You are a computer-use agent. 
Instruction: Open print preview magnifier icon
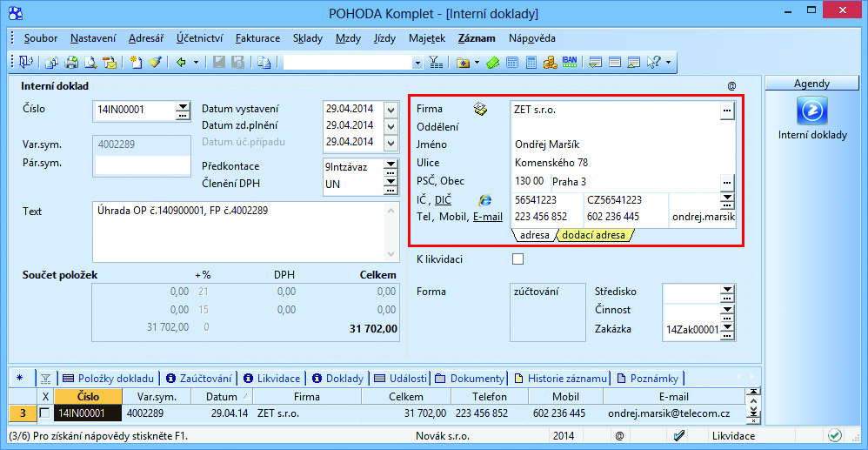click(x=90, y=63)
